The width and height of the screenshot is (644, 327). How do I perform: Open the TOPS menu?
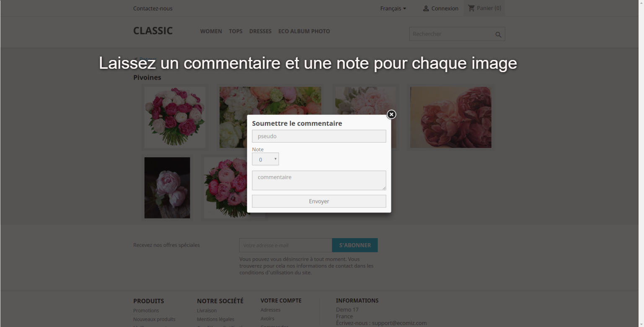[x=235, y=31]
